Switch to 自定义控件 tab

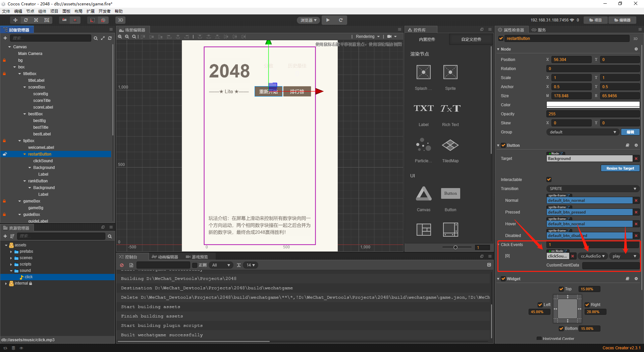pyautogui.click(x=471, y=39)
